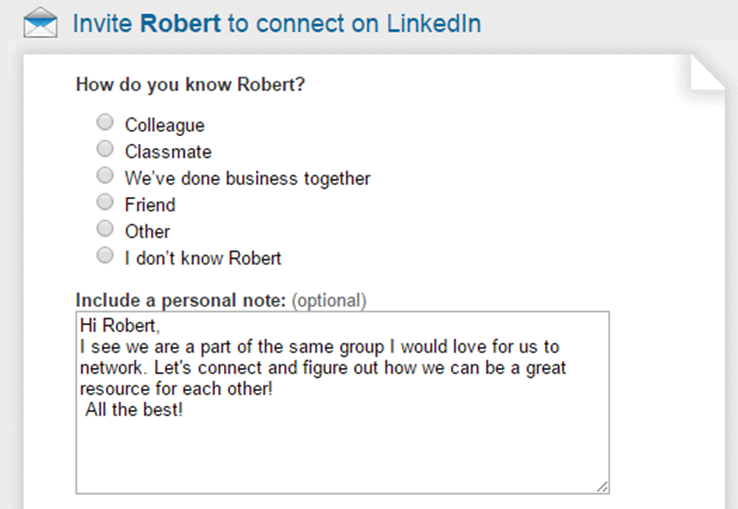This screenshot has height=509, width=738.
Task: Click the "Invite Robert to connect" heading
Action: 276,23
